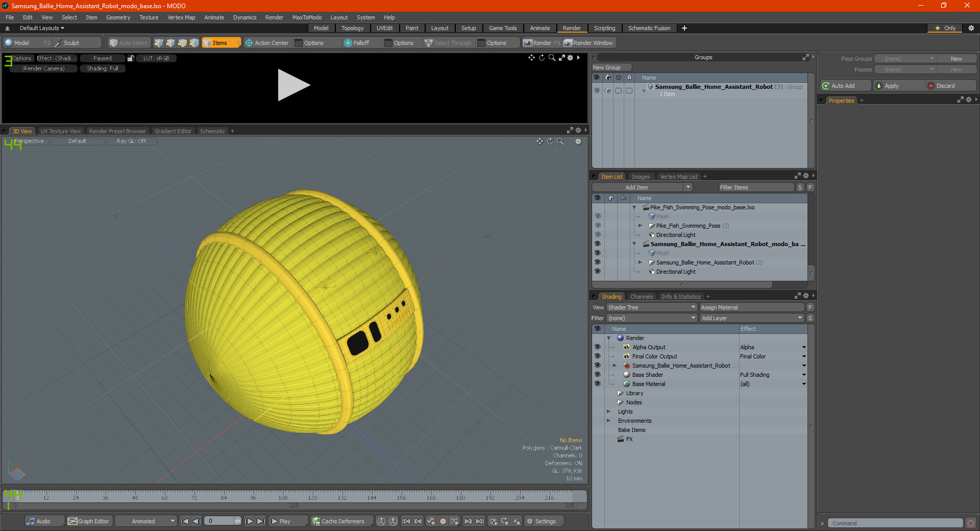Click Assign Material button
This screenshot has width=980, height=531.
click(752, 307)
